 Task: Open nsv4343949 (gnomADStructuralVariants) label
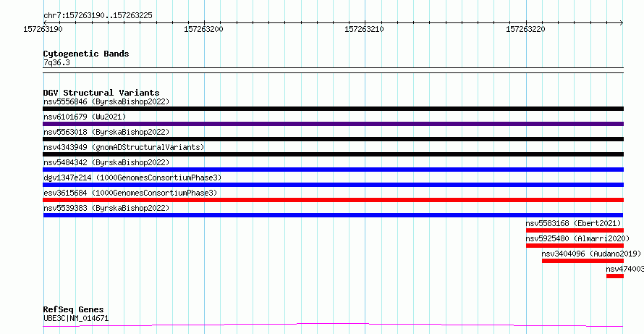[124, 147]
